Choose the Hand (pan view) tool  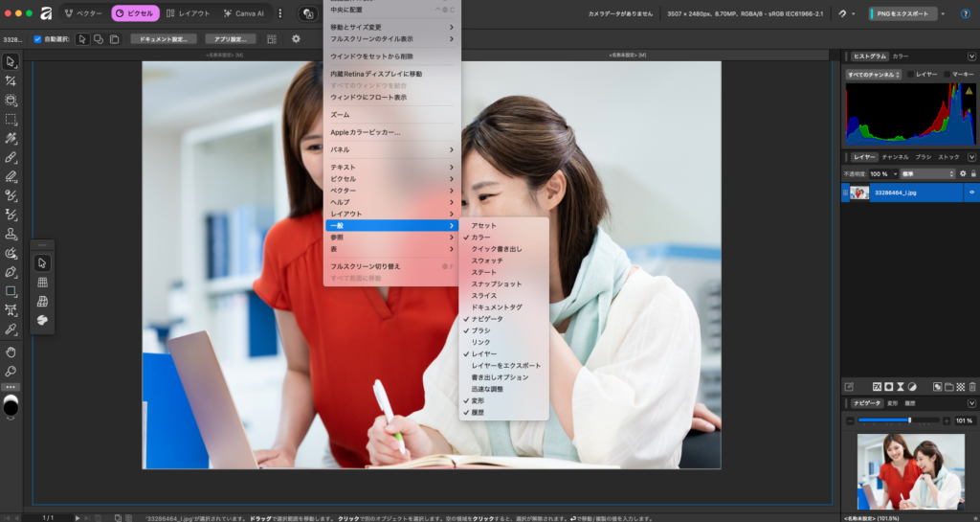tap(11, 352)
